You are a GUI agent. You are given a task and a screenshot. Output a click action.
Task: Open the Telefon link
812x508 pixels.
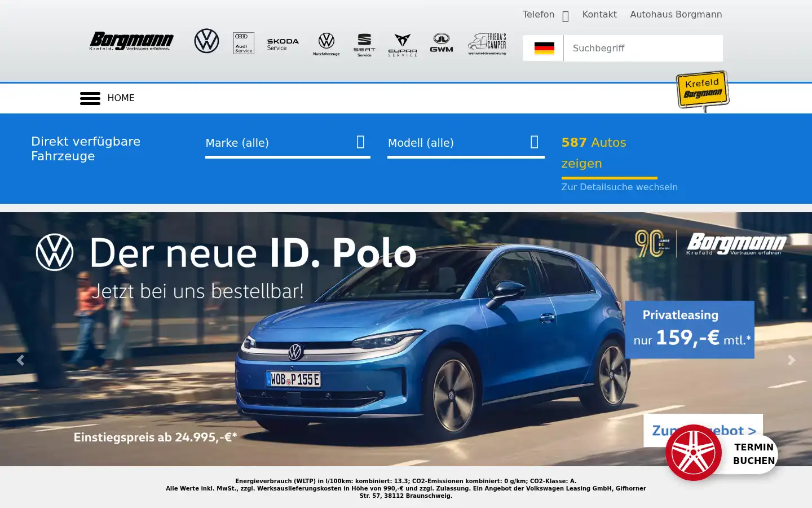point(538,15)
